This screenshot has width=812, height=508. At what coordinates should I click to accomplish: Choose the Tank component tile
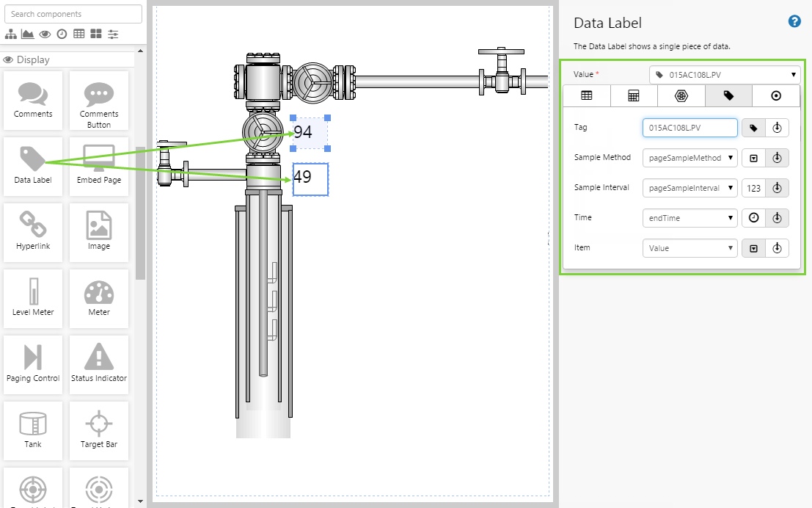click(33, 430)
